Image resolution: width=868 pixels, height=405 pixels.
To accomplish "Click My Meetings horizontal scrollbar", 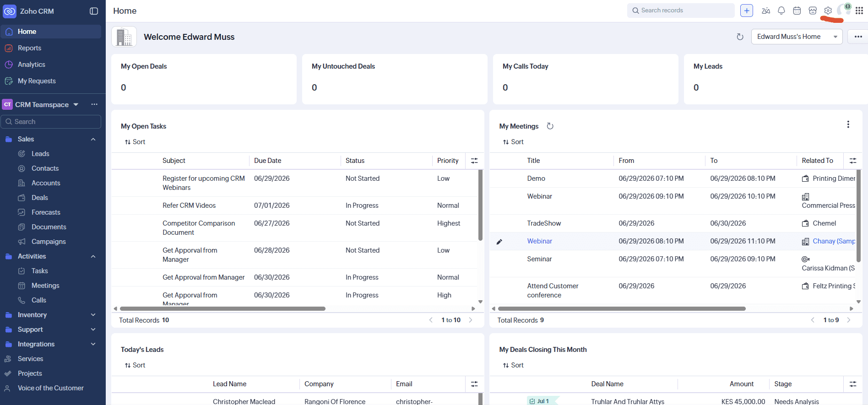I will click(x=622, y=309).
